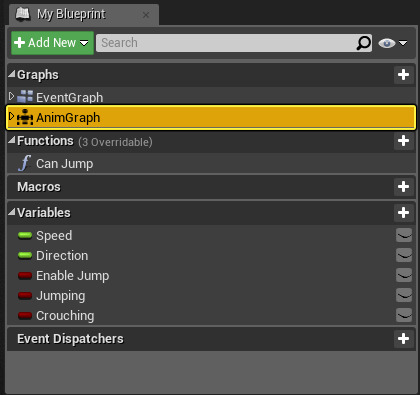Select the Direction variable

(x=211, y=255)
